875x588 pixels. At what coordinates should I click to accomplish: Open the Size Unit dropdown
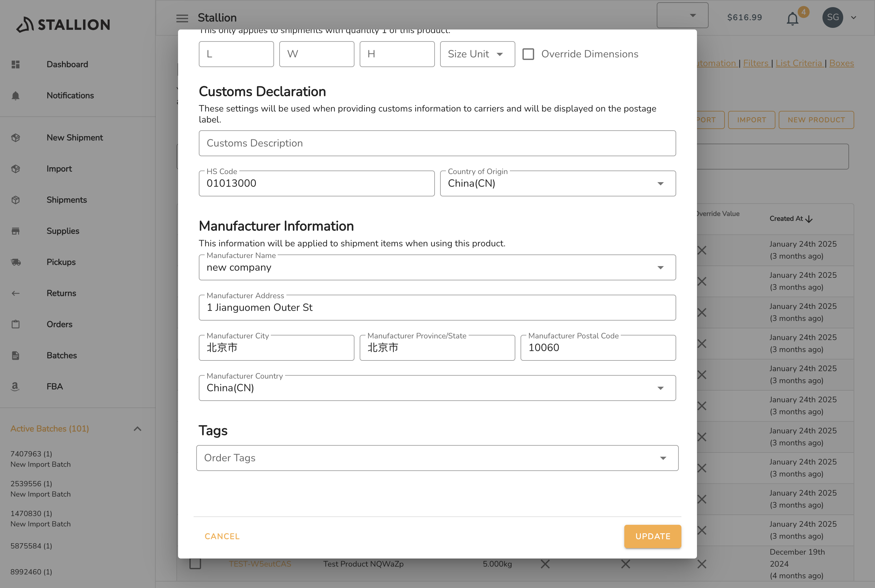coord(477,54)
